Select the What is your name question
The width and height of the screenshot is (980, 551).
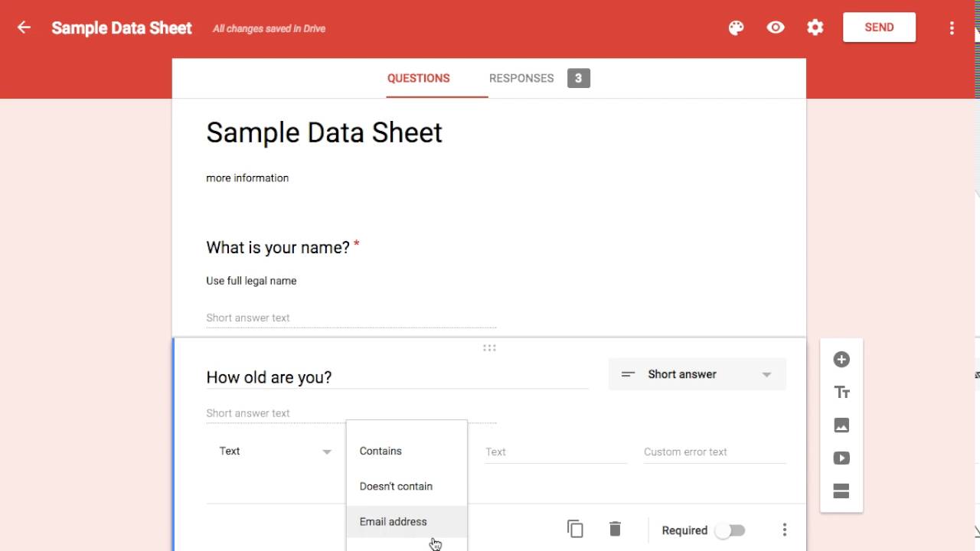[278, 247]
